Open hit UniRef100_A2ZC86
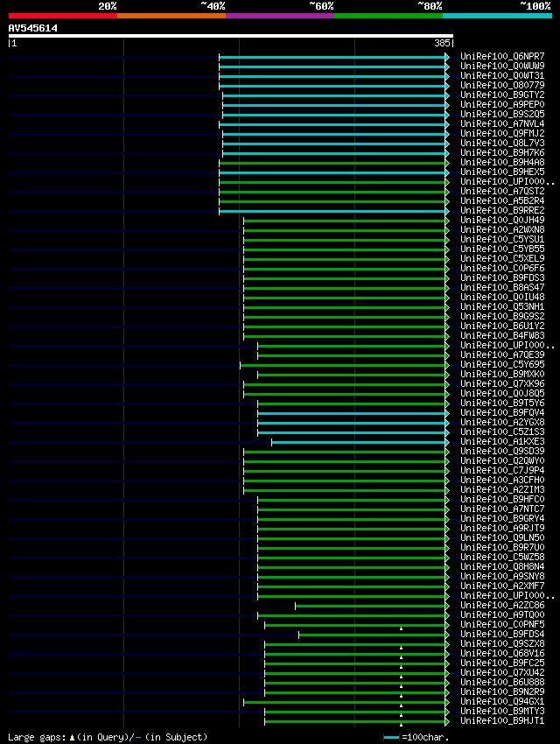 coord(502,606)
